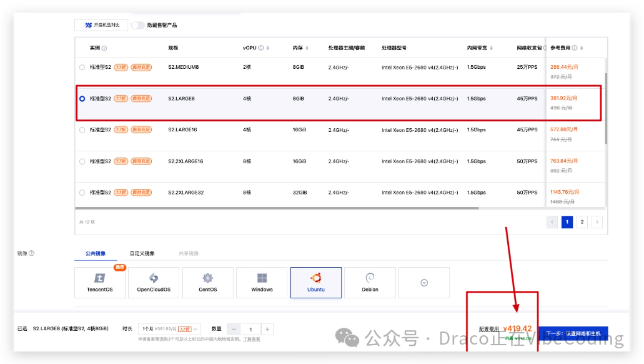Select the TencentOS image tile
The width and height of the screenshot is (644, 364).
pos(100,282)
